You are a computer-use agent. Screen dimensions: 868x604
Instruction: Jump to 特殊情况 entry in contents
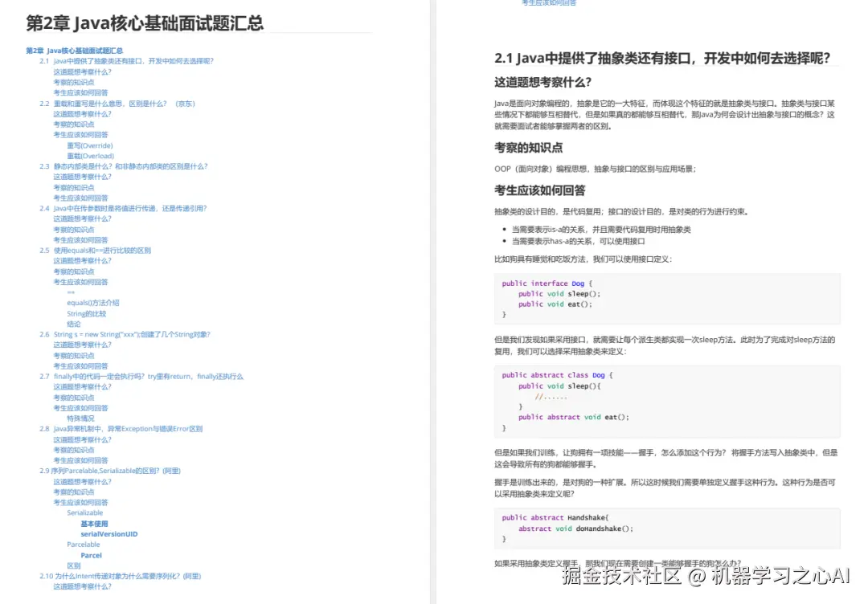click(x=80, y=418)
